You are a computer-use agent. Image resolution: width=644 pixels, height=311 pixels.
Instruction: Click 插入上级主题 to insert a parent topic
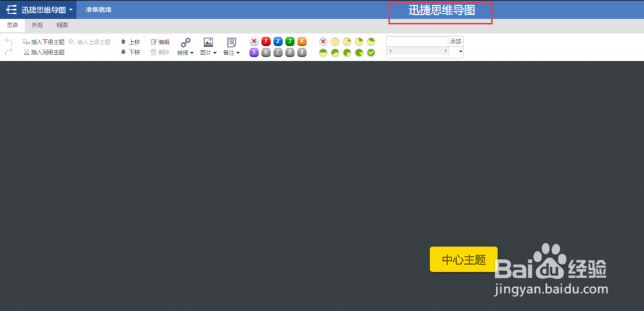click(90, 42)
